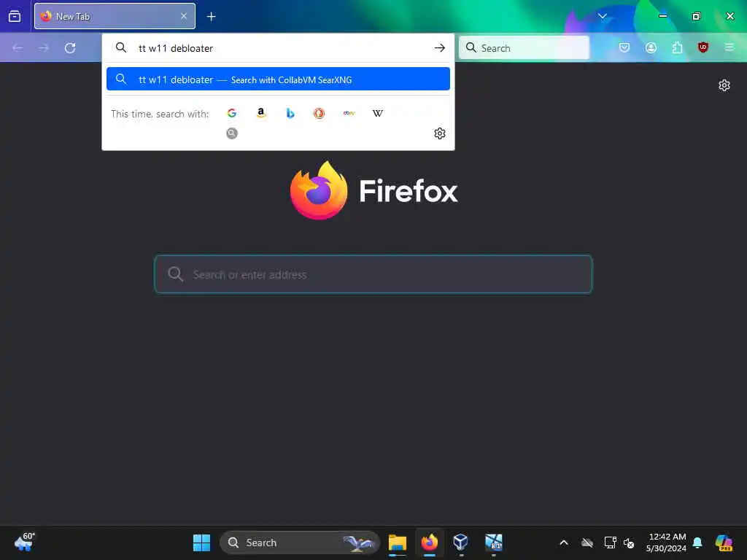747x560 pixels.
Task: Click the 'Search or enter address' page box
Action: point(373,274)
